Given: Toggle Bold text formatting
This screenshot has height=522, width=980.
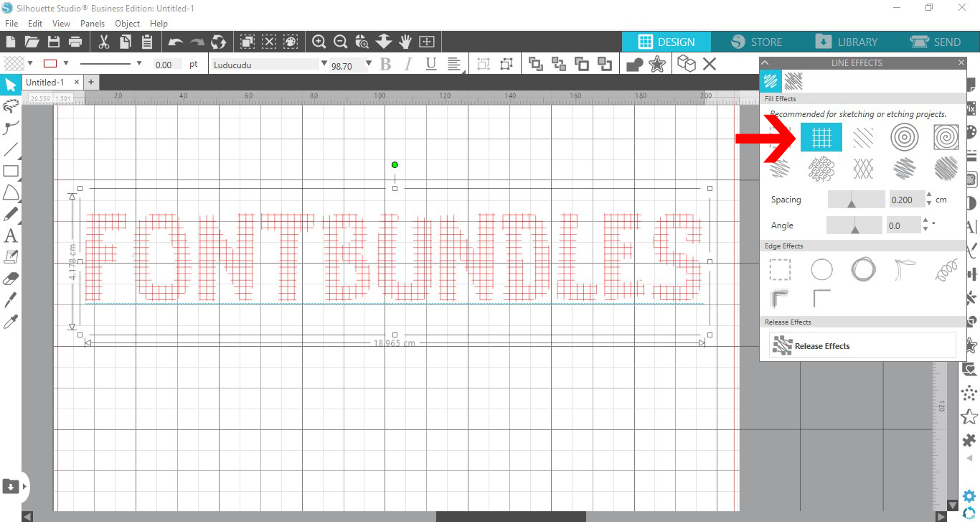Looking at the screenshot, I should pos(385,64).
